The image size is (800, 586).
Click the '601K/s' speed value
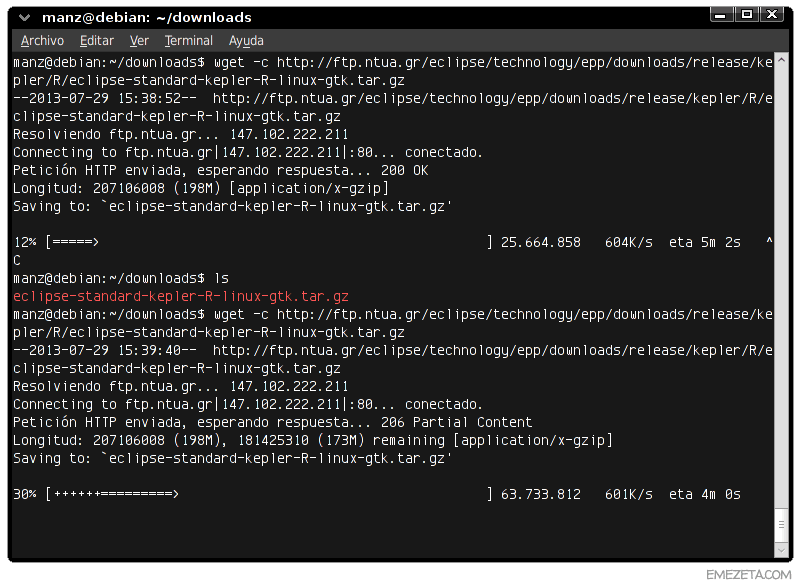coord(629,494)
